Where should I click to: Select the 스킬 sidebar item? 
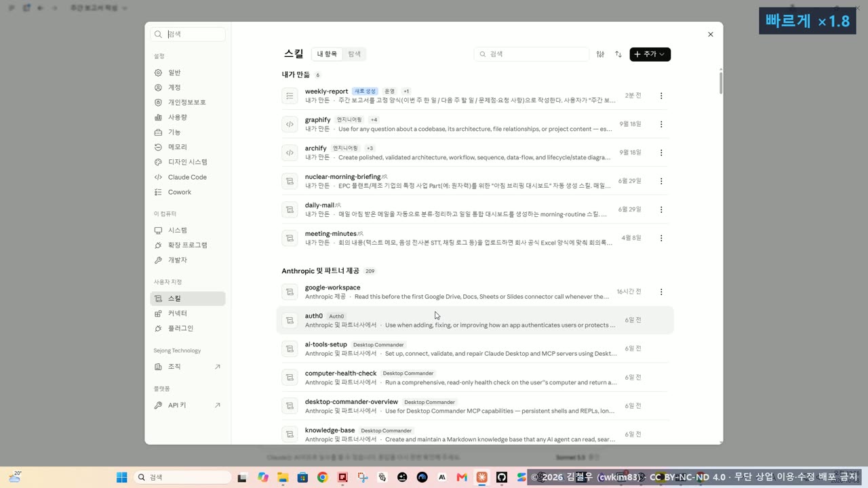(x=187, y=298)
